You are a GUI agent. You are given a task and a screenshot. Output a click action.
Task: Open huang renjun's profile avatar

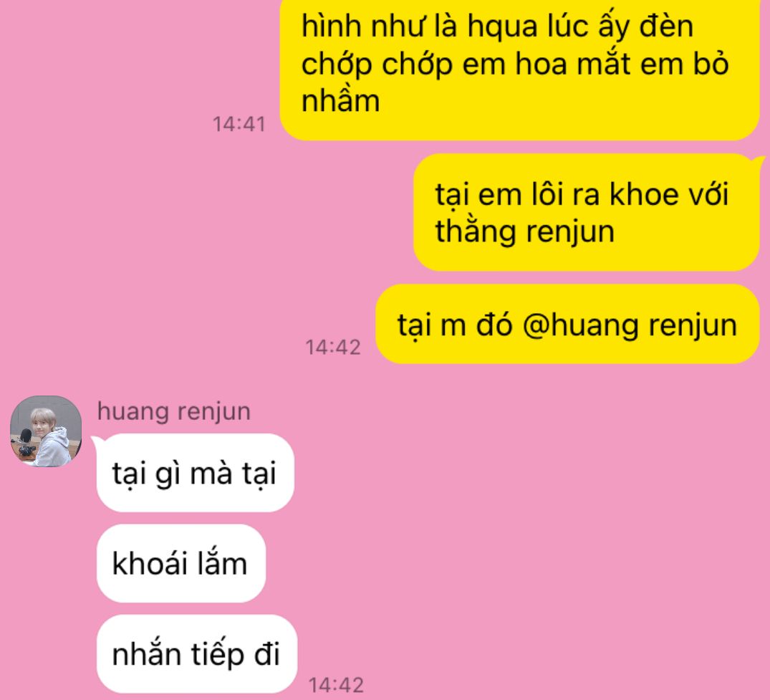[x=46, y=431]
